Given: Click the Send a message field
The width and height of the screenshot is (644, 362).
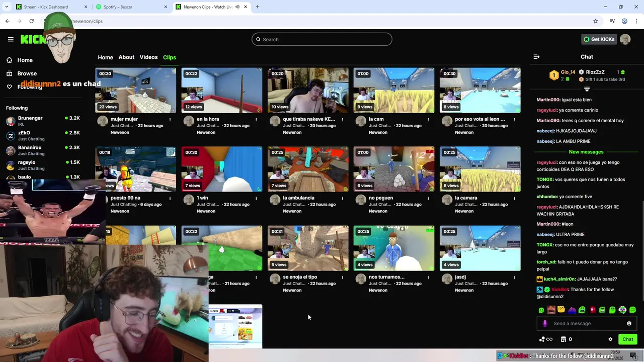Looking at the screenshot, I should [587, 323].
